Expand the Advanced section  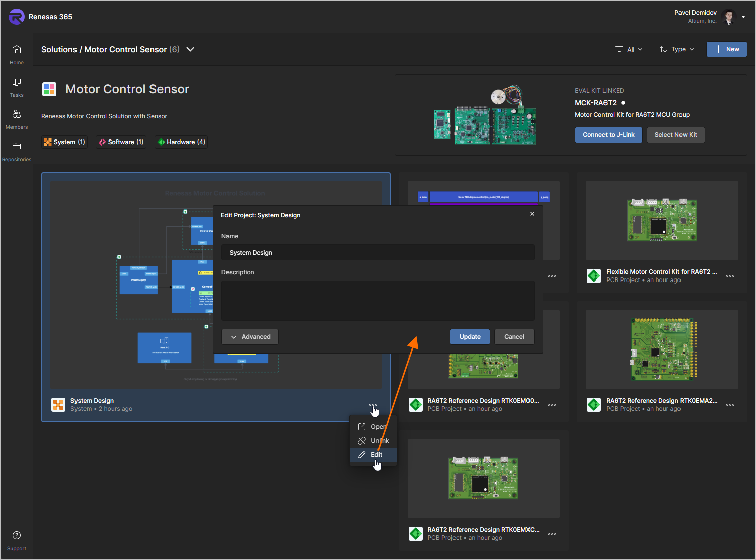(x=250, y=337)
